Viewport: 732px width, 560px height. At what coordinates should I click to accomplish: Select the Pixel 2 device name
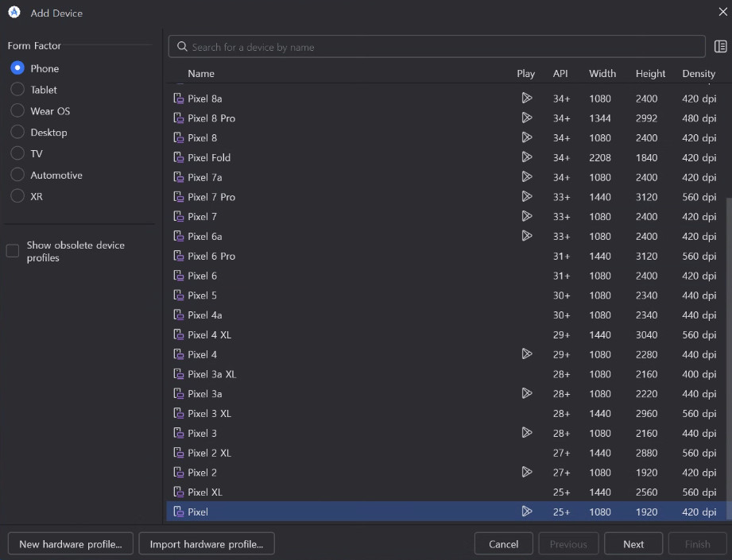point(202,473)
